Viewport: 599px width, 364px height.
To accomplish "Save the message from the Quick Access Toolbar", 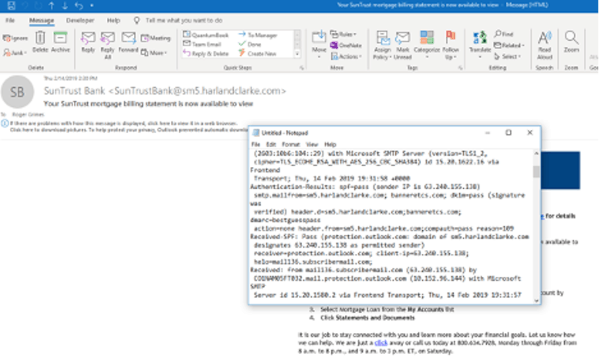I will click(x=11, y=5).
